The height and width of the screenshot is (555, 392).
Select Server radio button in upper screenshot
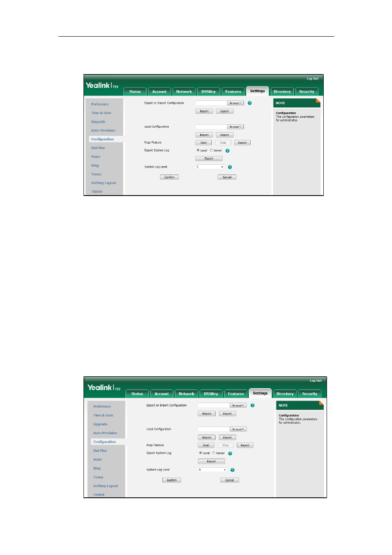click(x=211, y=150)
